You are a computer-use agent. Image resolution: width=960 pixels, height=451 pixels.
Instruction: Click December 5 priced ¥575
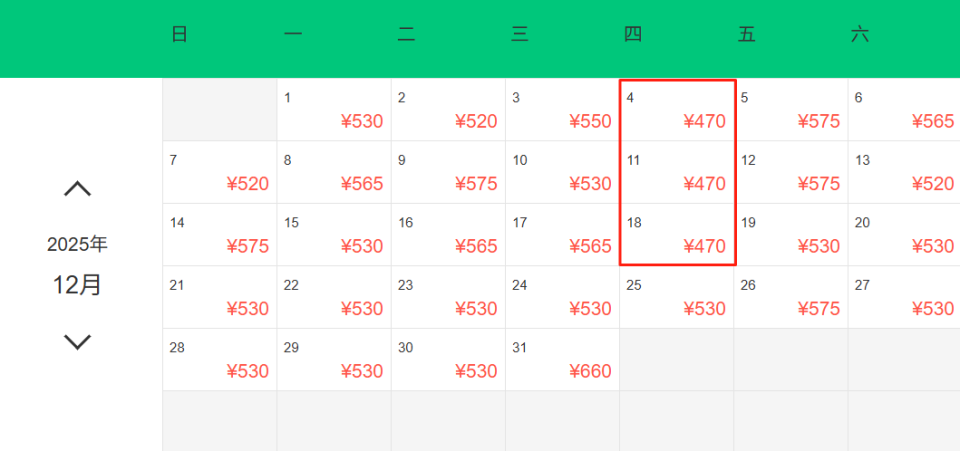790,110
